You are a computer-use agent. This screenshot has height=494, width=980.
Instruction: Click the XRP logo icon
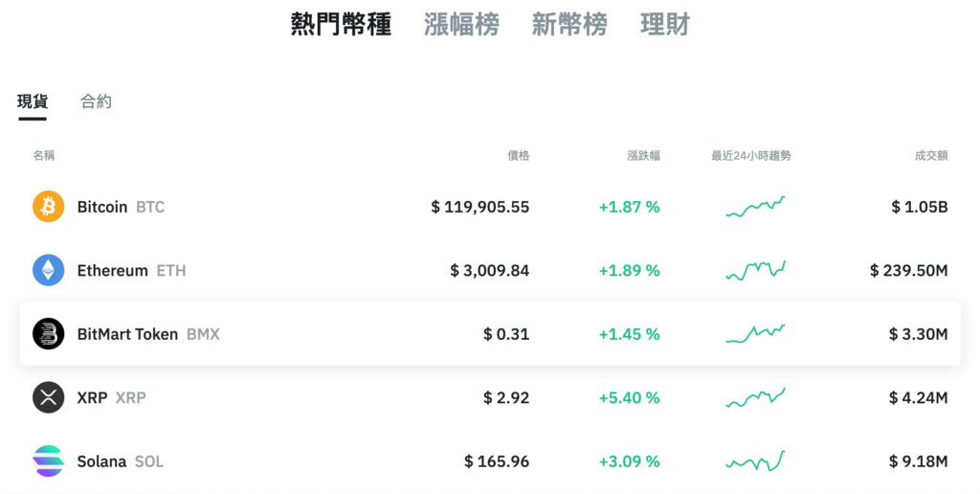tap(48, 397)
